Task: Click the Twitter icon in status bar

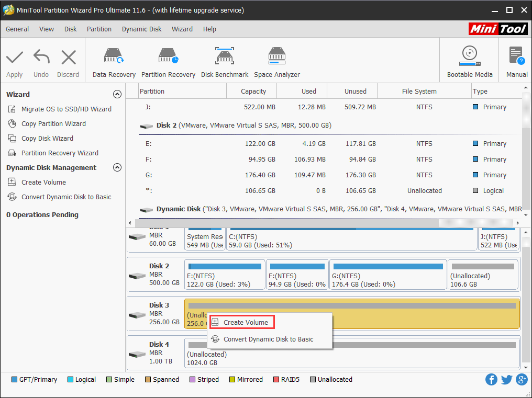Action: 506,379
